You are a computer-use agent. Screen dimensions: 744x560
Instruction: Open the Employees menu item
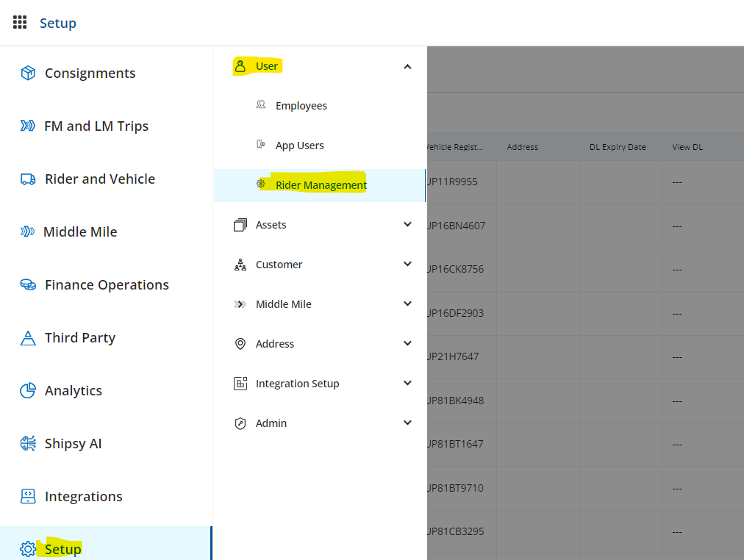[301, 106]
